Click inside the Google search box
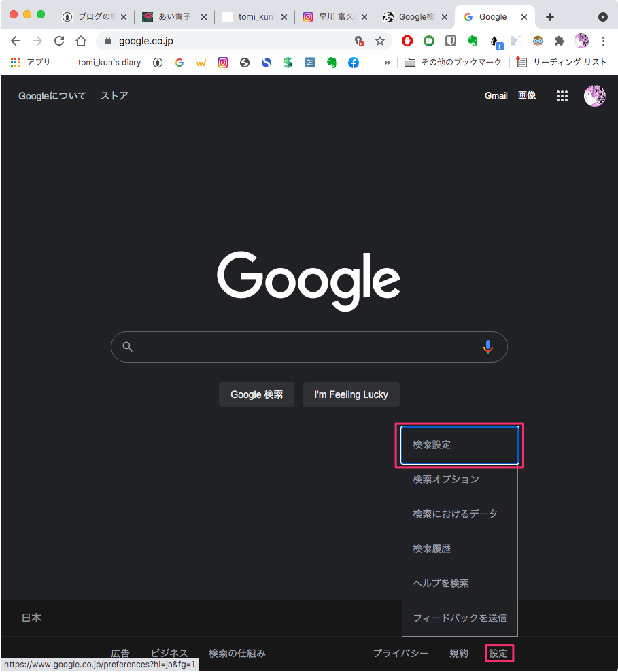The image size is (618, 672). point(309,347)
